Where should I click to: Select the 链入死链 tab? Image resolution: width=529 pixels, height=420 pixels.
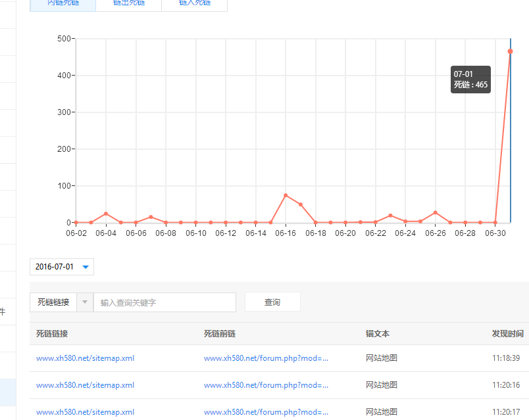(195, 4)
